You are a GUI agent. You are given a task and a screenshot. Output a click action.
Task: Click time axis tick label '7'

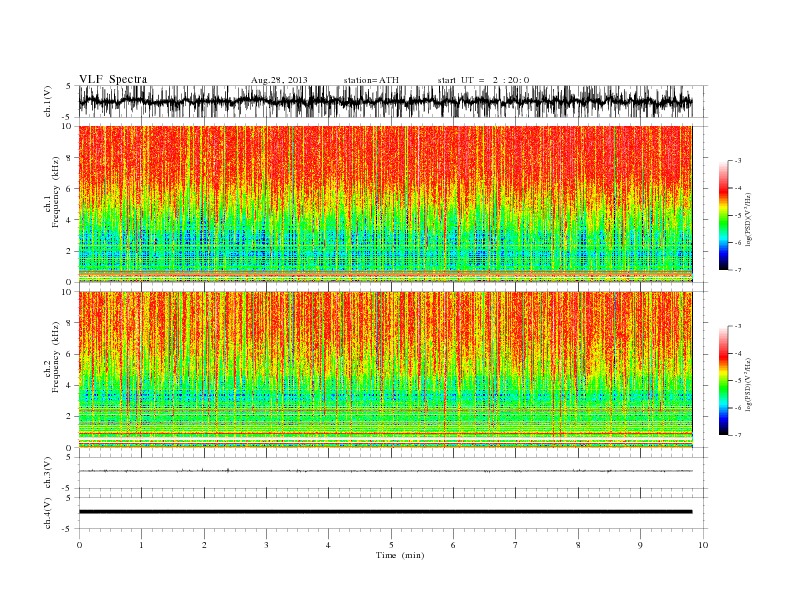tap(516, 545)
